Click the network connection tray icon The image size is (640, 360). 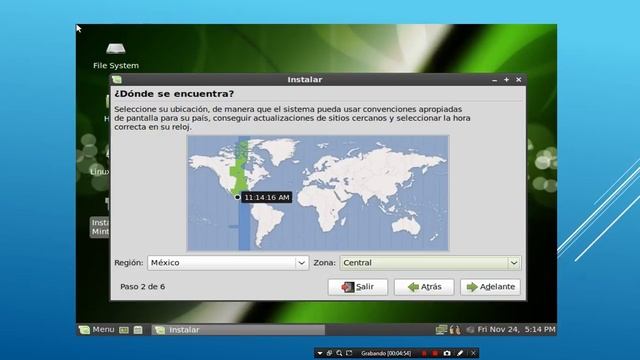tap(441, 329)
